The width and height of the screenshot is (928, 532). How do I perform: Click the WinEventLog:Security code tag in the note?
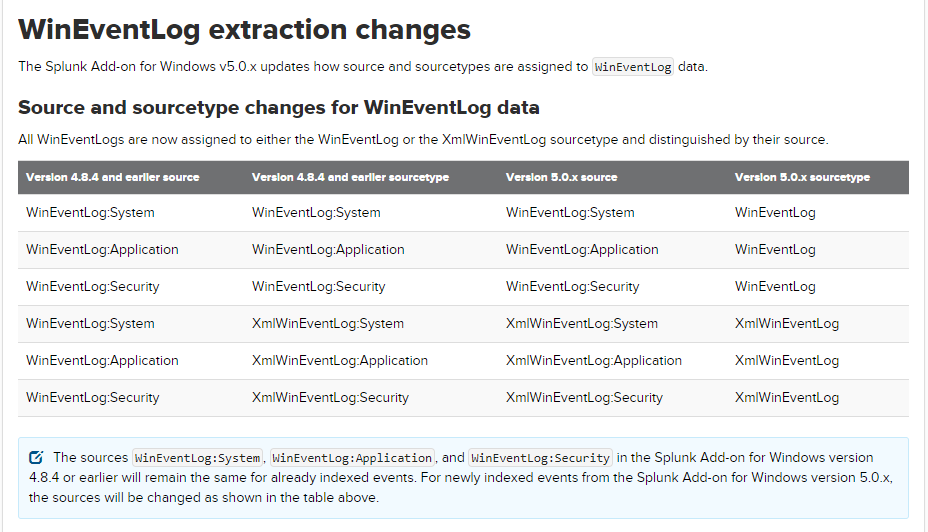coord(540,458)
